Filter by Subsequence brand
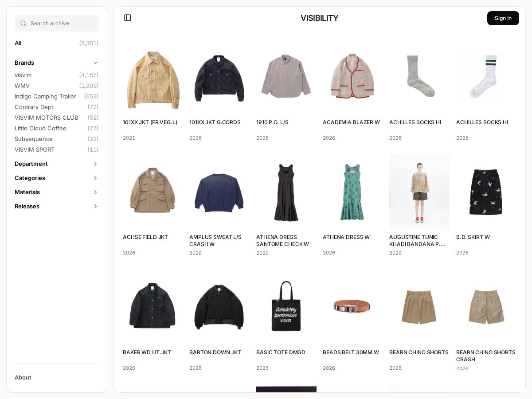Image resolution: width=532 pixels, height=399 pixels. (x=57, y=139)
